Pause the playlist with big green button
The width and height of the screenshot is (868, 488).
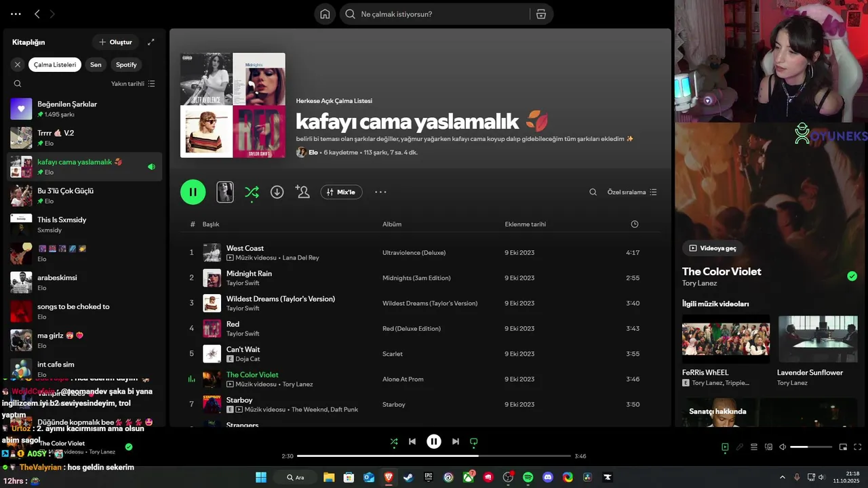tap(193, 192)
